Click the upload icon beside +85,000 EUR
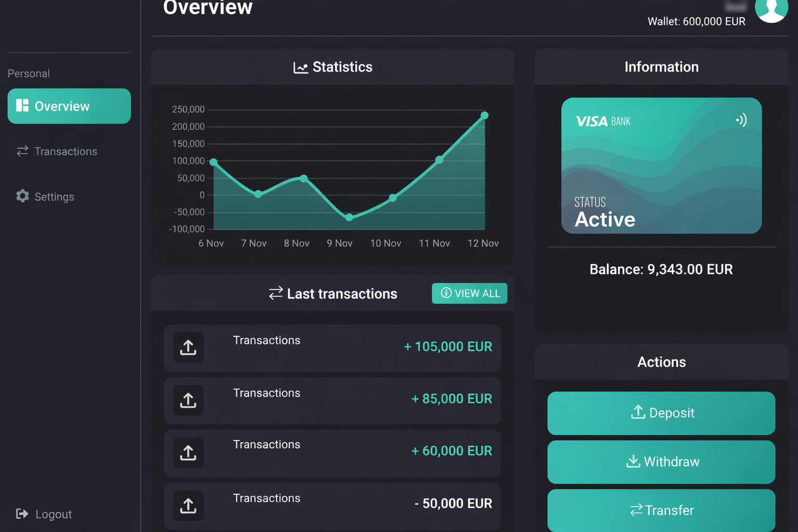Viewport: 798px width, 532px height. click(188, 400)
